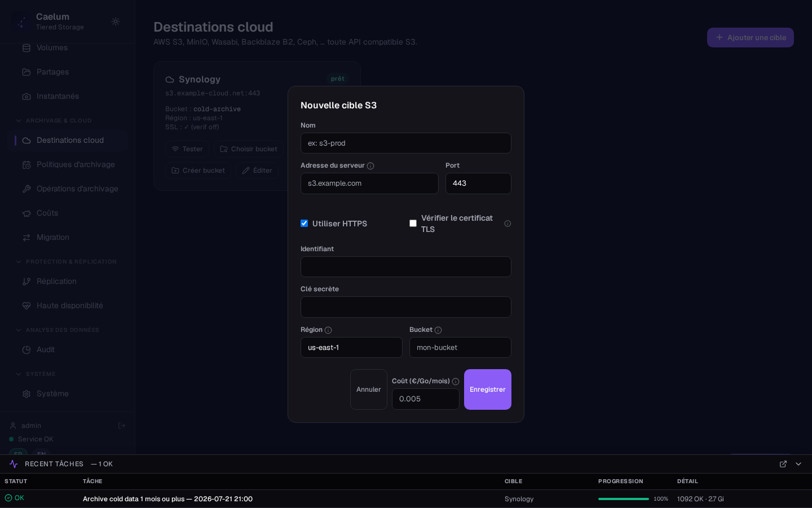The height and width of the screenshot is (508, 812).
Task: Show info icon for Coût
Action: pos(456,382)
